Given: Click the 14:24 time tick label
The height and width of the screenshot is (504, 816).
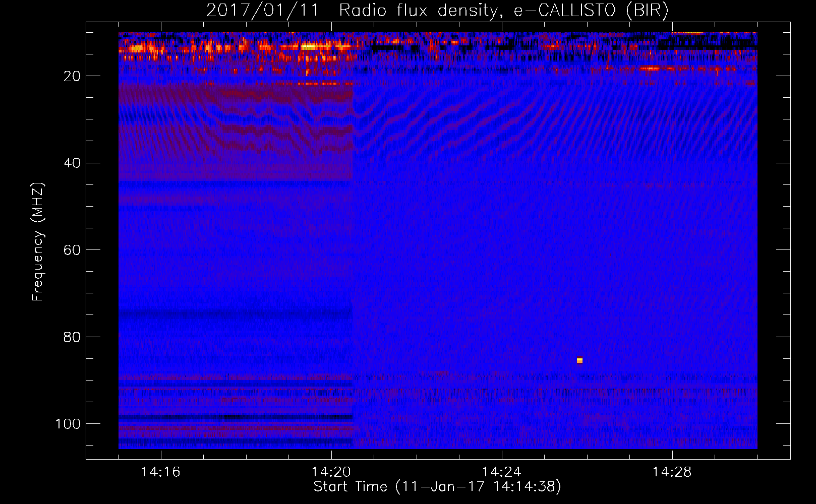Looking at the screenshot, I should (x=502, y=472).
